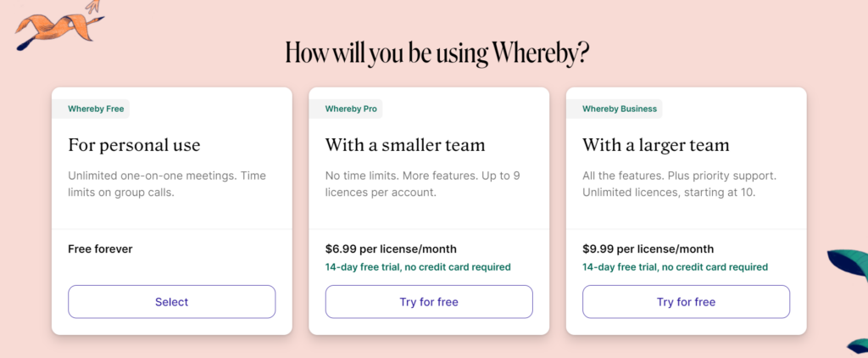Click the Pro plan 14-day free trial text
Screen dimensions: 868x358
[x=418, y=267]
